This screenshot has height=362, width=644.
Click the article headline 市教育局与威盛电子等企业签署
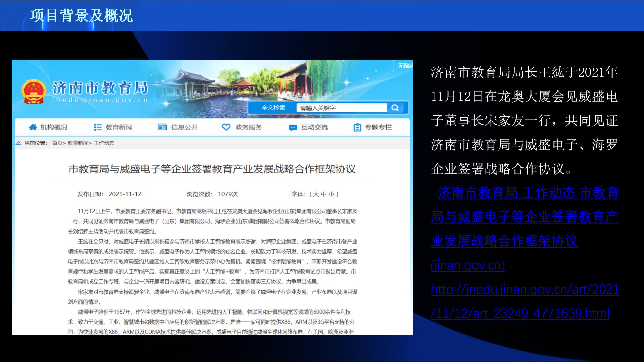tap(212, 169)
